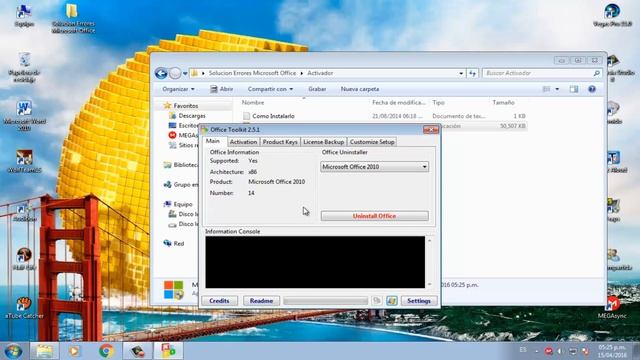Launch Microsoft Word 2010 desktop shortcut
Screen dimensions: 640x360
click(x=24, y=116)
